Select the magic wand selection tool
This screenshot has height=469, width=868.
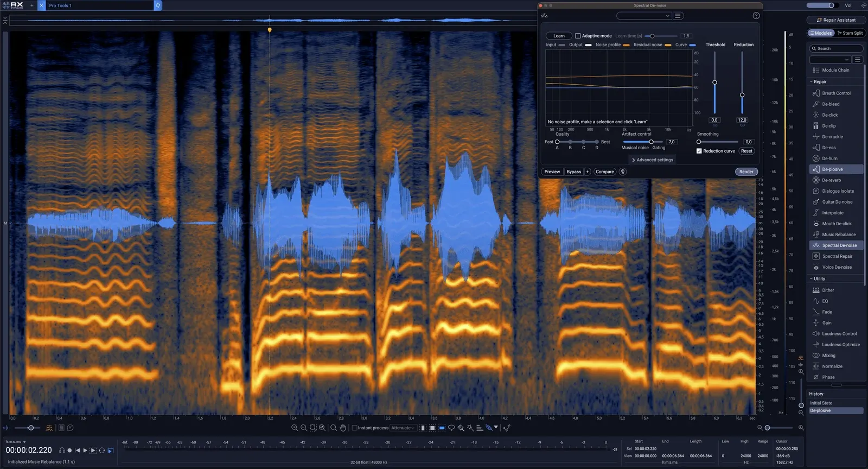point(470,428)
